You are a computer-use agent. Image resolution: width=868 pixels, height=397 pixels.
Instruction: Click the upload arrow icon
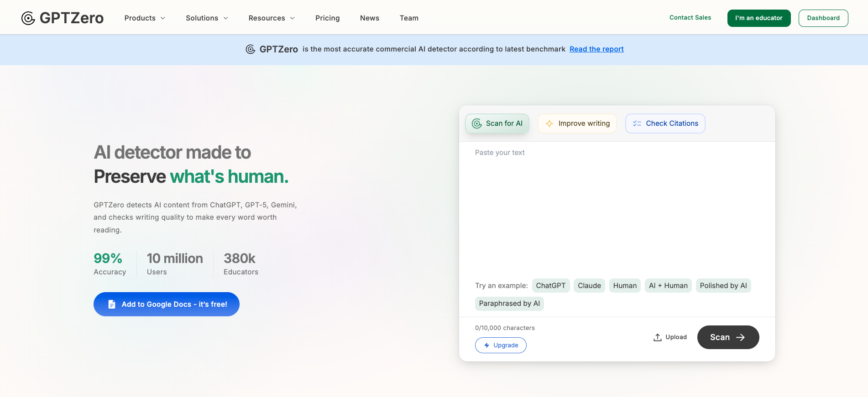(x=658, y=337)
